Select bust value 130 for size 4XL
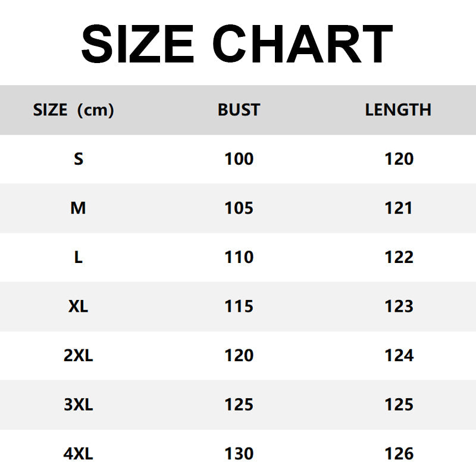The height and width of the screenshot is (476, 476). 239,454
